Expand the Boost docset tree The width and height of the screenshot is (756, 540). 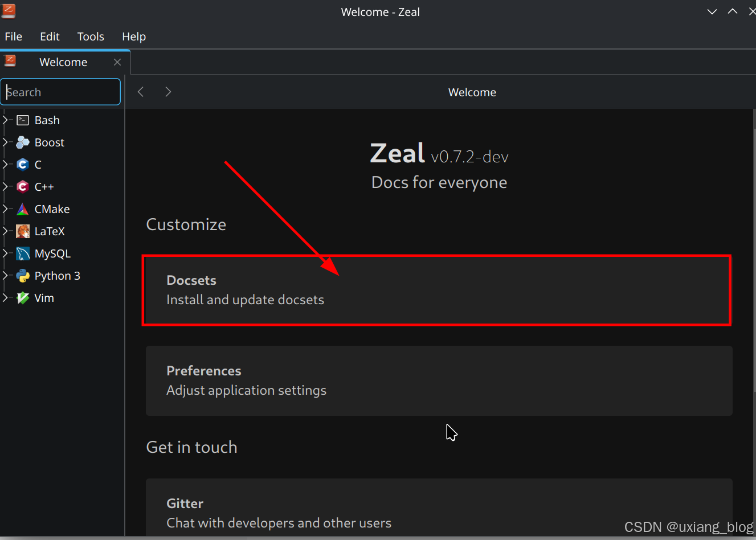(6, 142)
